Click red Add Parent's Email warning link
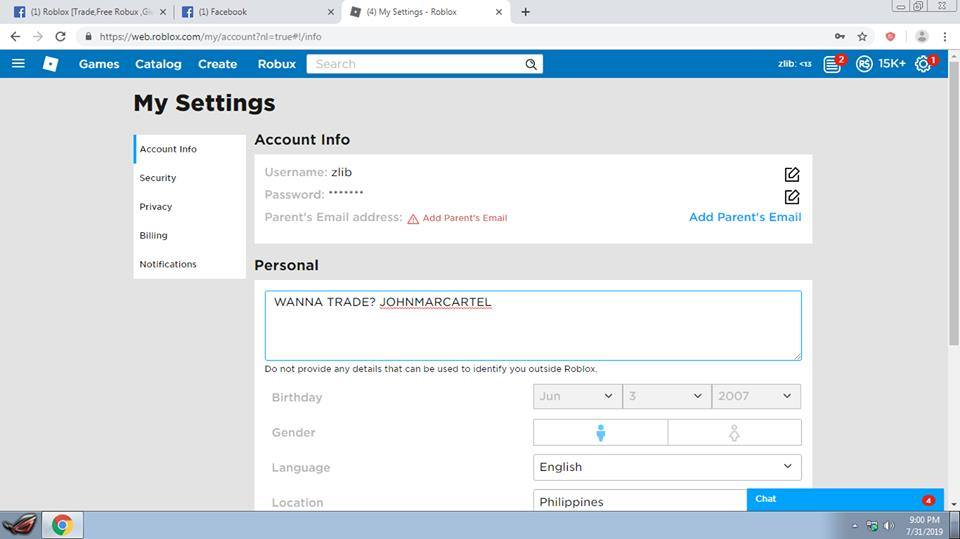 465,218
